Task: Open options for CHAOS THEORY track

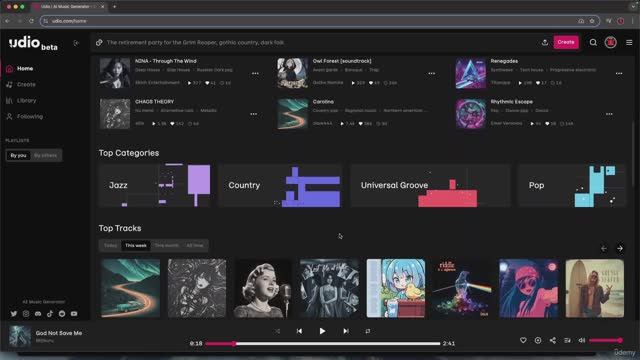Action: point(253,114)
